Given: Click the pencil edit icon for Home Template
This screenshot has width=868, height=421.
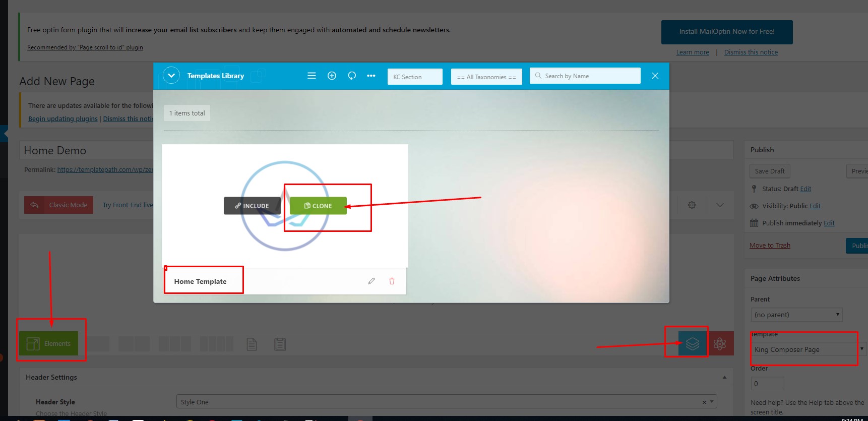Looking at the screenshot, I should pyautogui.click(x=371, y=281).
